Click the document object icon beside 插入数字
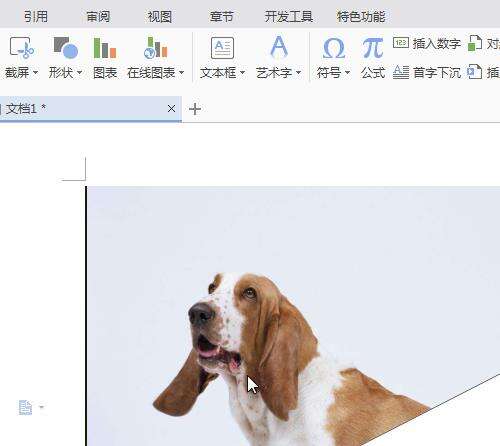 pos(475,43)
